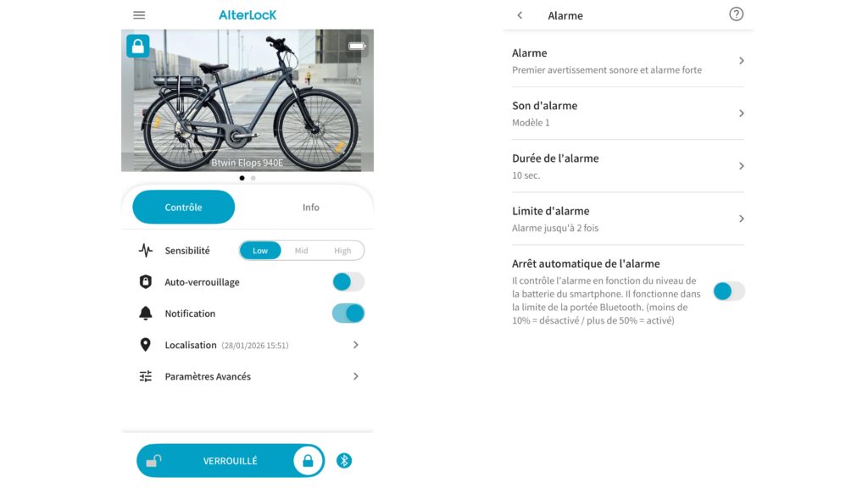Select the Contrôle tab
Viewport: 868px width, 488px height.
click(x=184, y=208)
